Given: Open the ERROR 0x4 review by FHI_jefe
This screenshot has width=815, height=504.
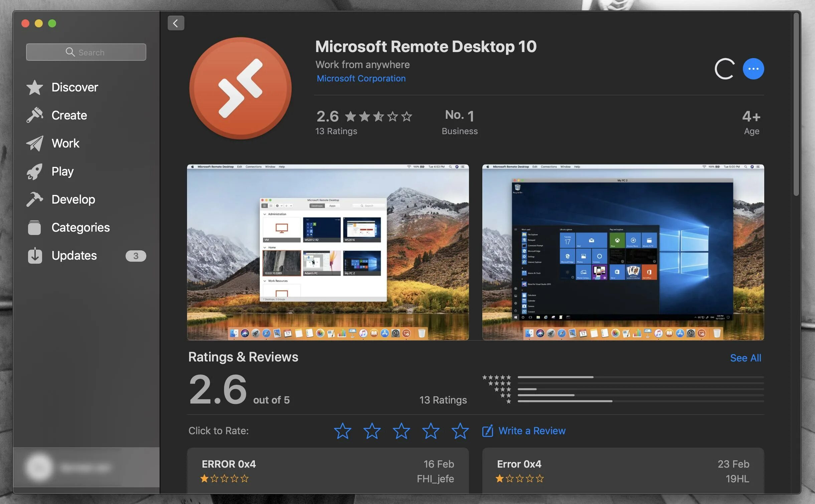Looking at the screenshot, I should [x=328, y=471].
